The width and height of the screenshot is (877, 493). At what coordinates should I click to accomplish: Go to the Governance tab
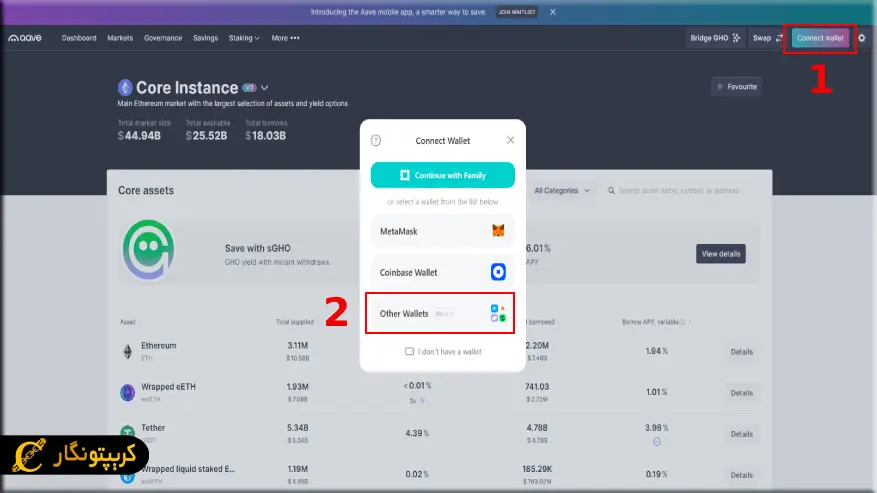pyautogui.click(x=163, y=38)
